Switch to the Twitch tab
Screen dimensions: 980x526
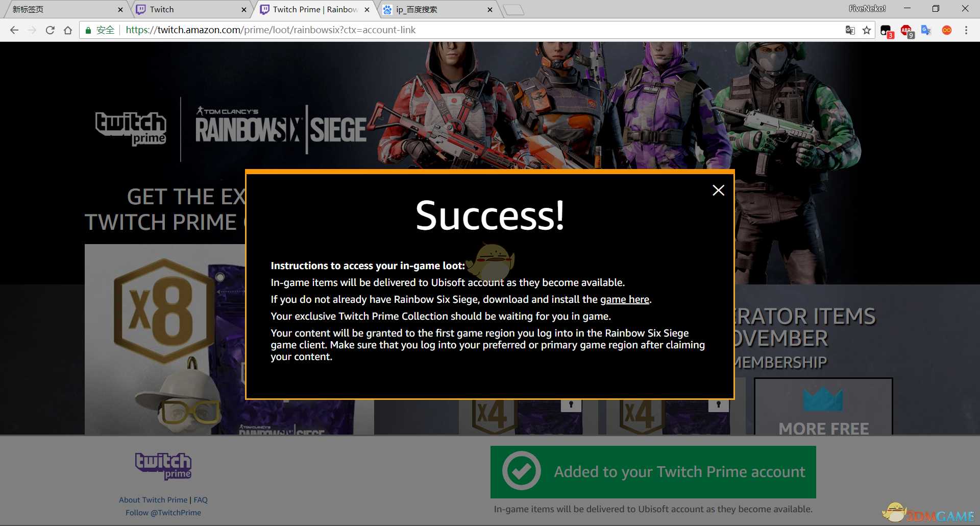[191, 9]
